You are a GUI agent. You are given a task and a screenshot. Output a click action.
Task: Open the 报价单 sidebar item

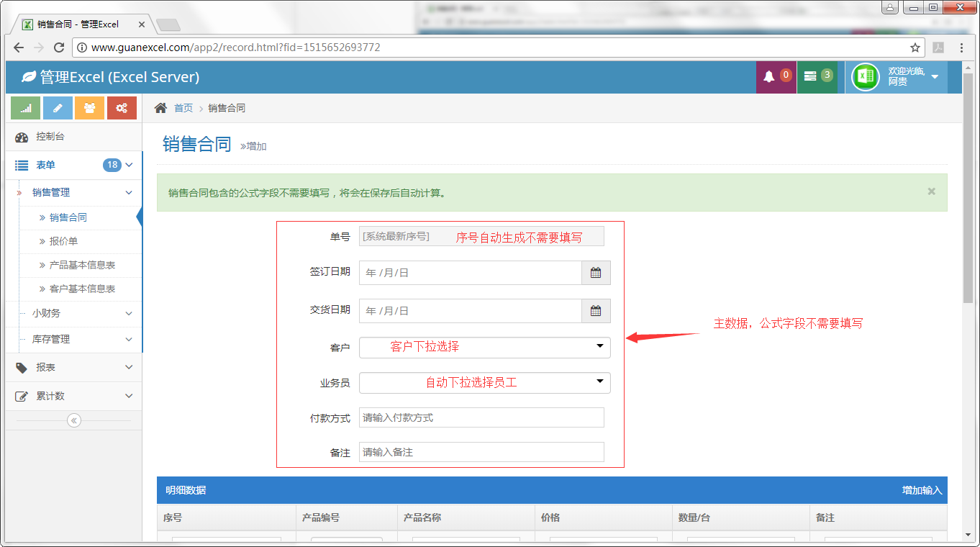(63, 241)
